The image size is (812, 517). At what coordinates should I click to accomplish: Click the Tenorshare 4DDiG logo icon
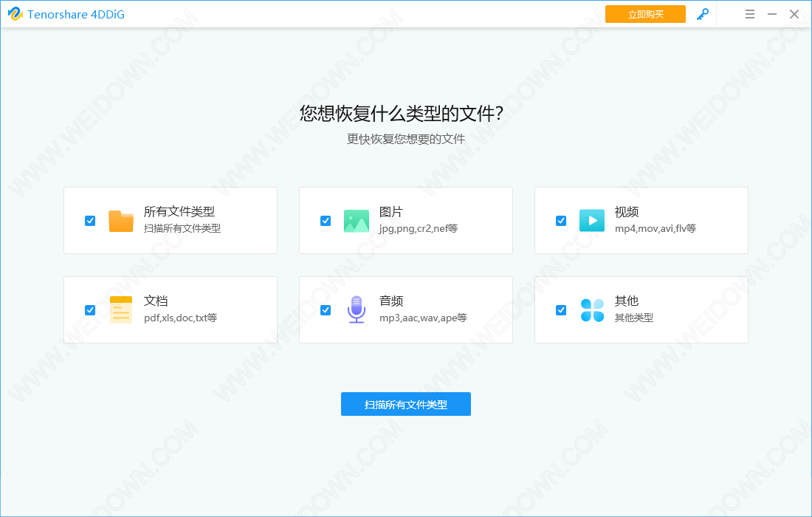pos(16,14)
